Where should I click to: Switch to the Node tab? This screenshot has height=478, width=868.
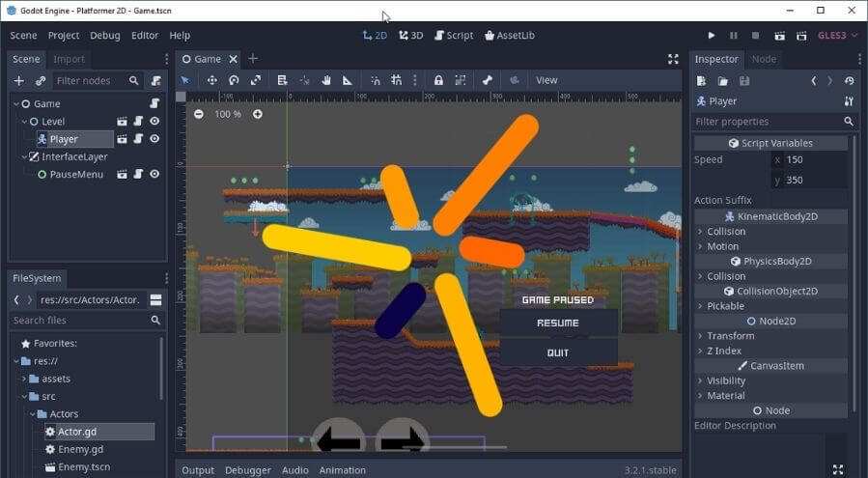[x=764, y=59]
